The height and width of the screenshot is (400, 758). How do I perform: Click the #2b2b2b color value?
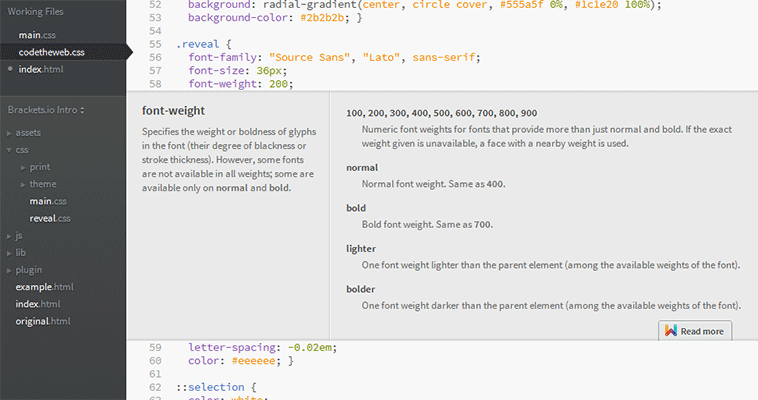pos(322,18)
